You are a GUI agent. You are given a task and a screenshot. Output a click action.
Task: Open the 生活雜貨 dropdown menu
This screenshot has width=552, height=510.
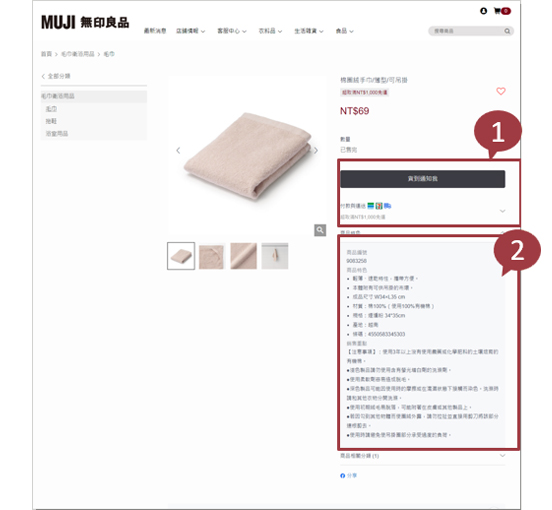click(309, 31)
